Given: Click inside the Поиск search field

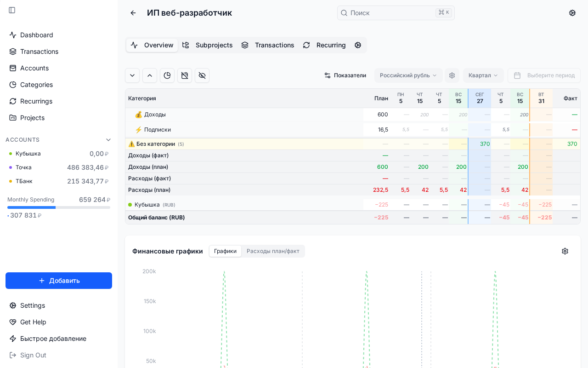Looking at the screenshot, I should pyautogui.click(x=395, y=13).
